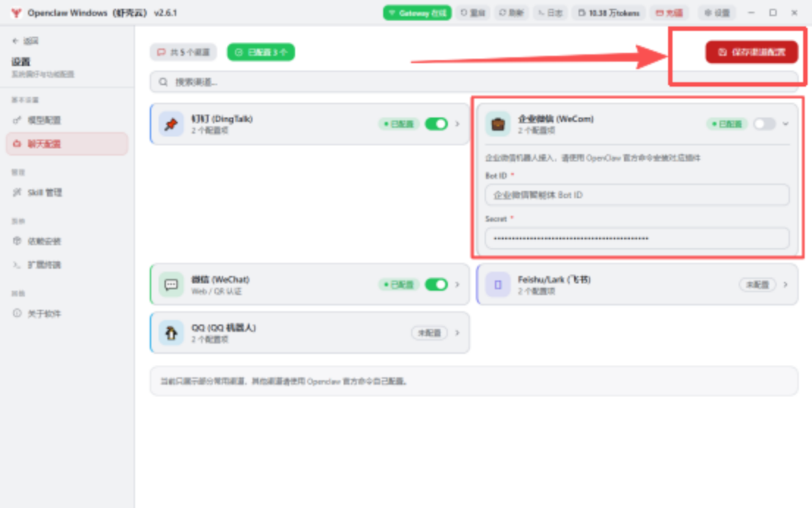Click the DingTalk pushpin channel icon

pos(171,124)
